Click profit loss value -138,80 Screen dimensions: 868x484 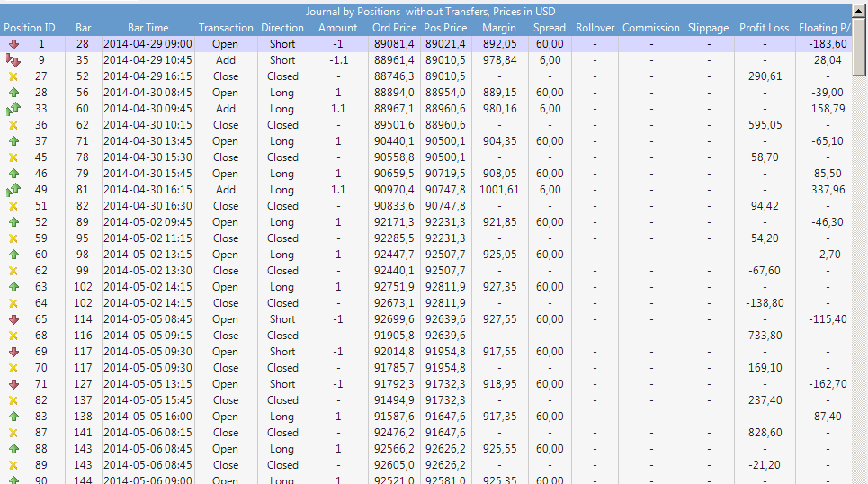(765, 303)
